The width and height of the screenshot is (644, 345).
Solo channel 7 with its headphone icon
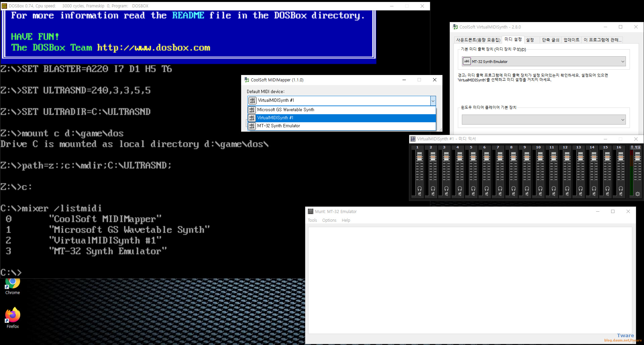(x=500, y=189)
